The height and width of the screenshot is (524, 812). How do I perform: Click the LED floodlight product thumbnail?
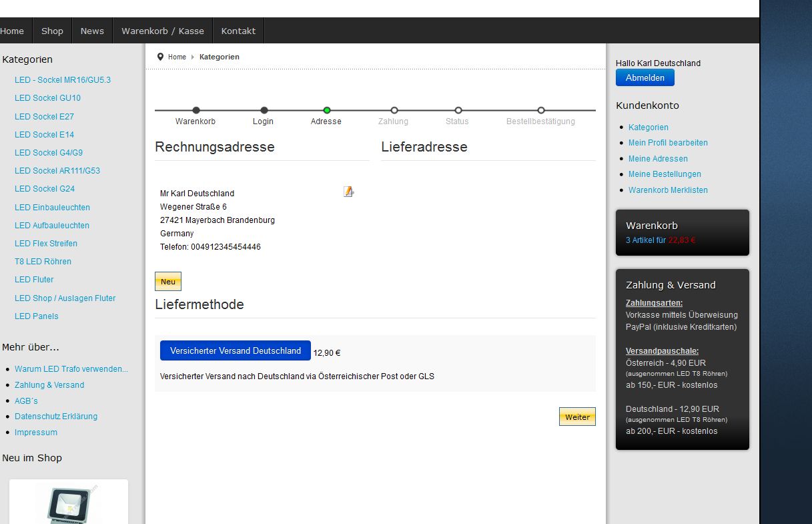69,504
